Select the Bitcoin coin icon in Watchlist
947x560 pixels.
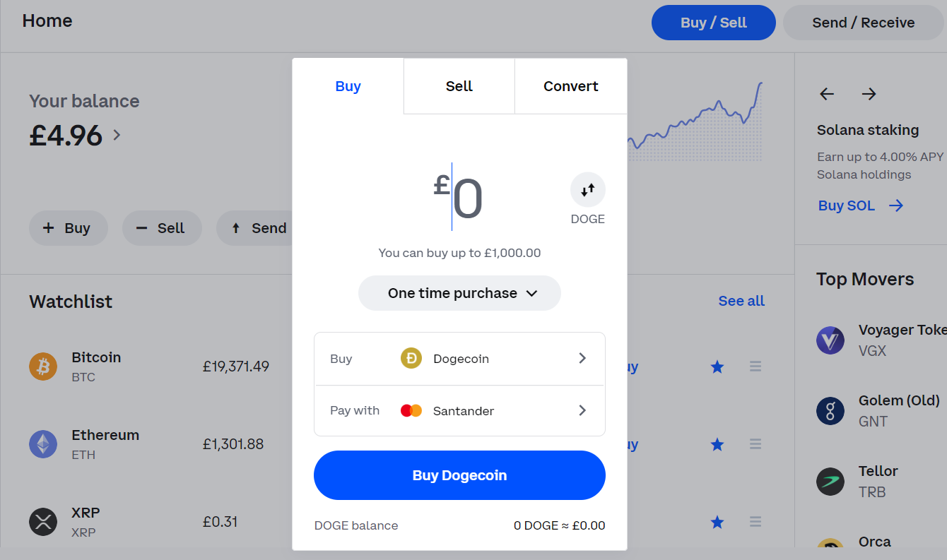pos(43,366)
